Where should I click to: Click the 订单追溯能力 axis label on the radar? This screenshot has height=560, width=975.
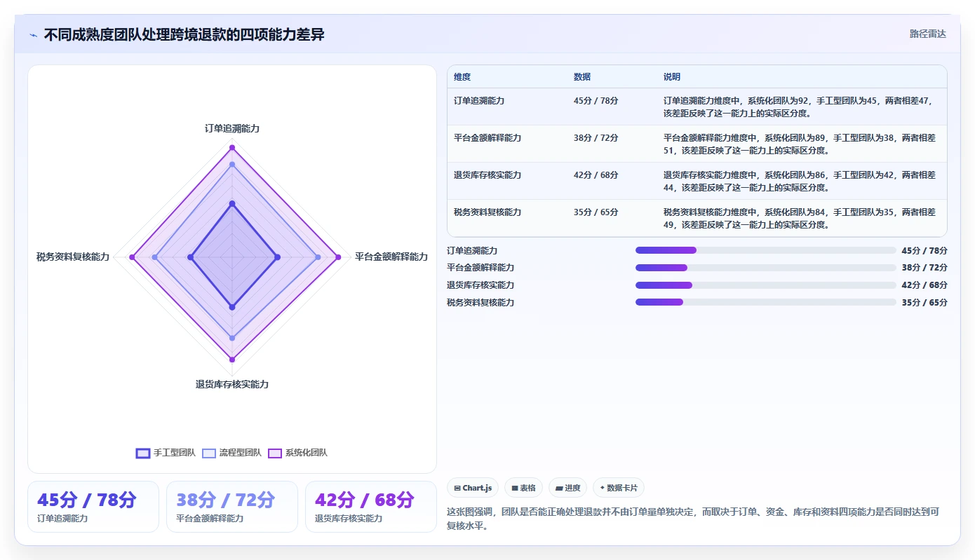click(x=232, y=129)
